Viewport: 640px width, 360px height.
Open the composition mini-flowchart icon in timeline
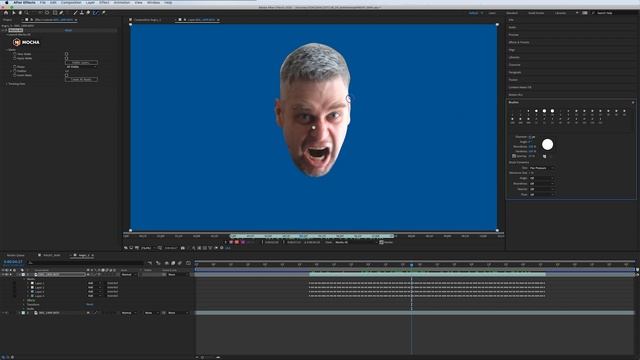tap(150, 263)
